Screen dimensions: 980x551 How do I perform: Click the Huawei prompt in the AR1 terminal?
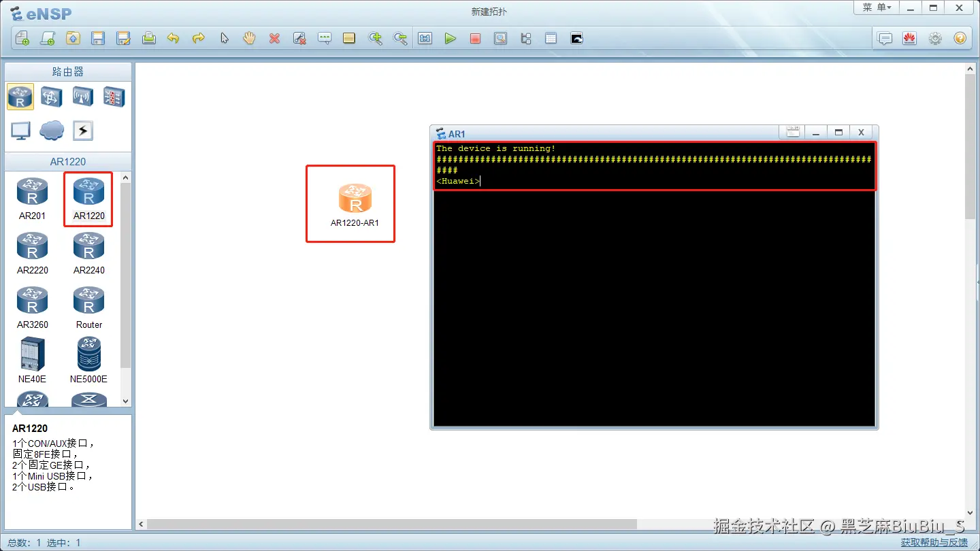[x=458, y=181]
